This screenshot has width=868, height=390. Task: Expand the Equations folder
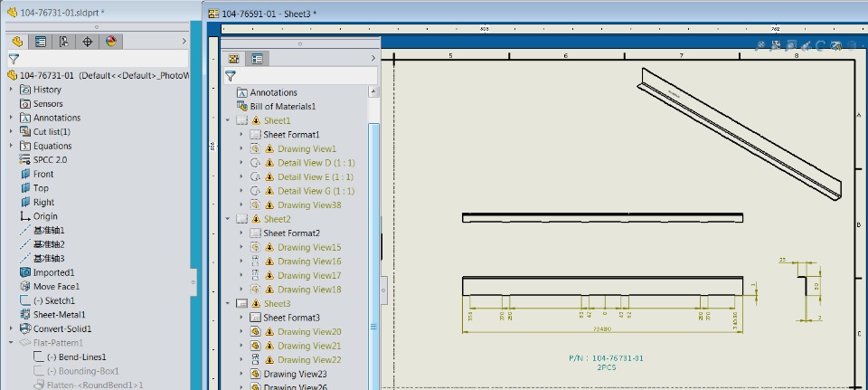tap(11, 146)
